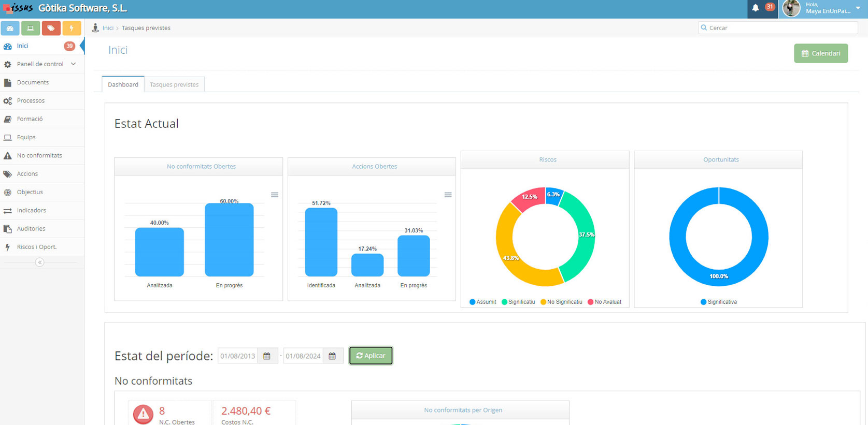This screenshot has width=868, height=425.
Task: Open Indicadors in the sidebar
Action: [41, 210]
